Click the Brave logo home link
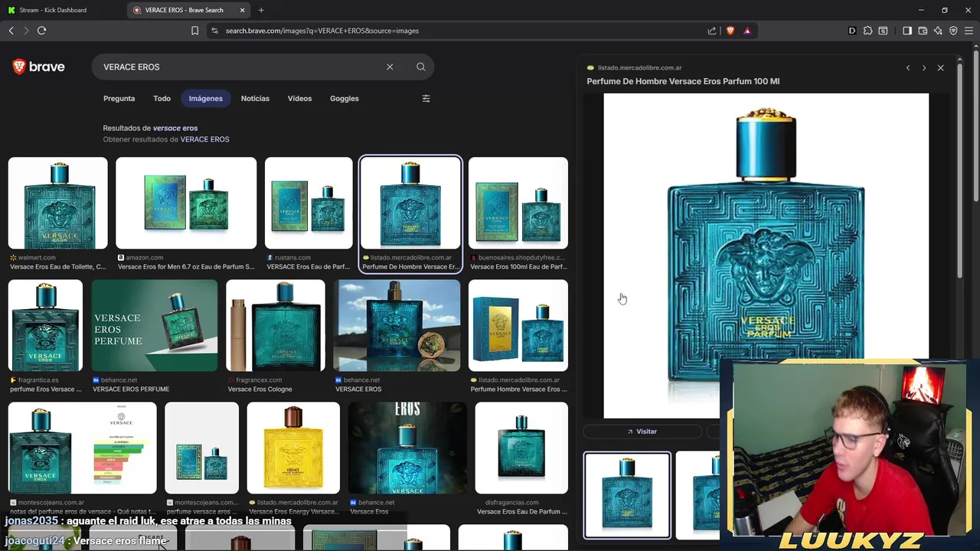 coord(38,67)
